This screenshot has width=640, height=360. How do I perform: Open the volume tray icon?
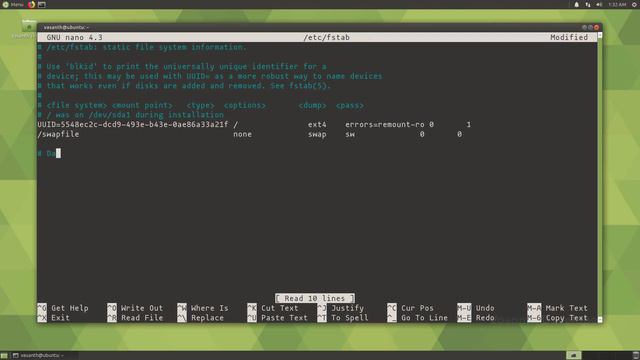[599, 4]
